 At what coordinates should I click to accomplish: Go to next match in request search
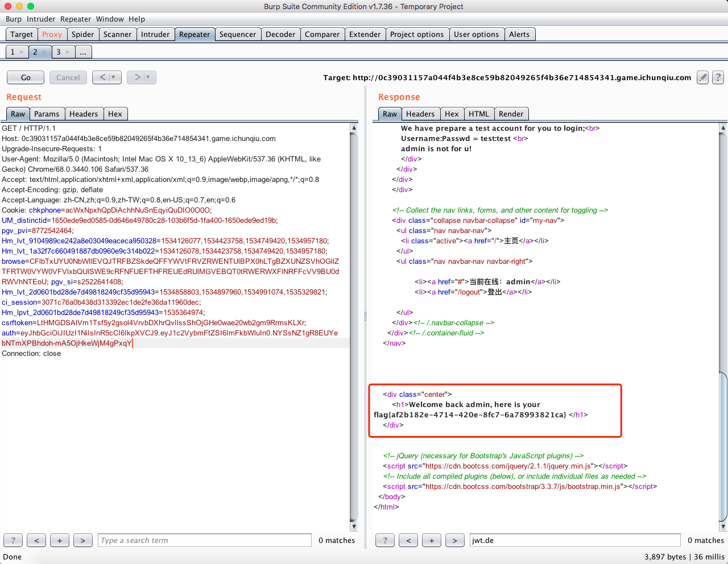pos(83,540)
